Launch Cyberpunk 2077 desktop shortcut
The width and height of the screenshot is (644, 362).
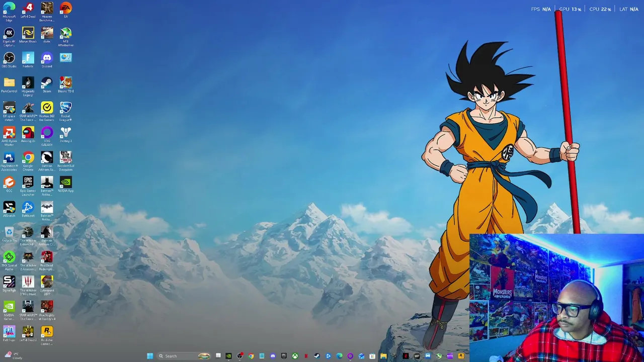tap(47, 286)
